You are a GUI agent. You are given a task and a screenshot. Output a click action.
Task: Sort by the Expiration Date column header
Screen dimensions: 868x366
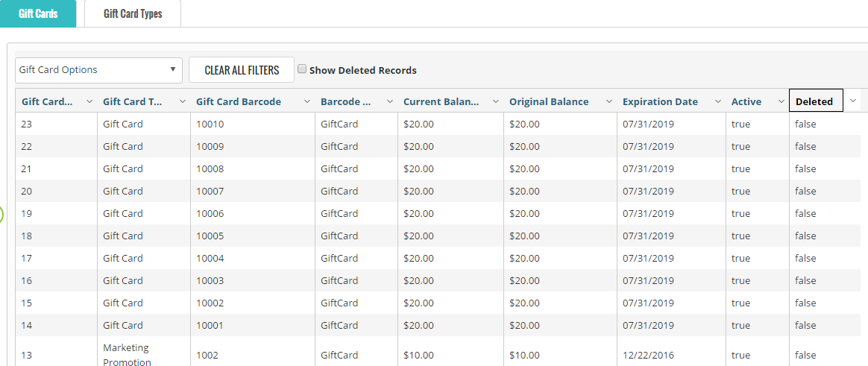coord(660,101)
